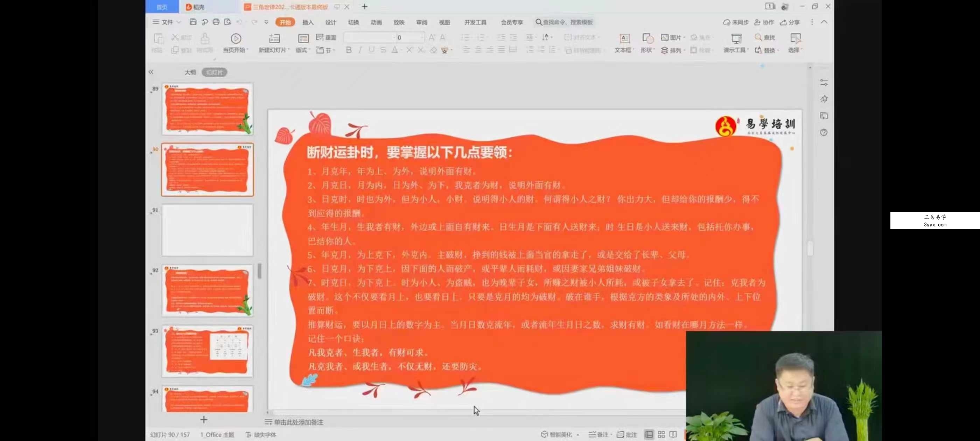Expand the quick access toolbar customize arrow
The image size is (980, 441).
(x=266, y=22)
